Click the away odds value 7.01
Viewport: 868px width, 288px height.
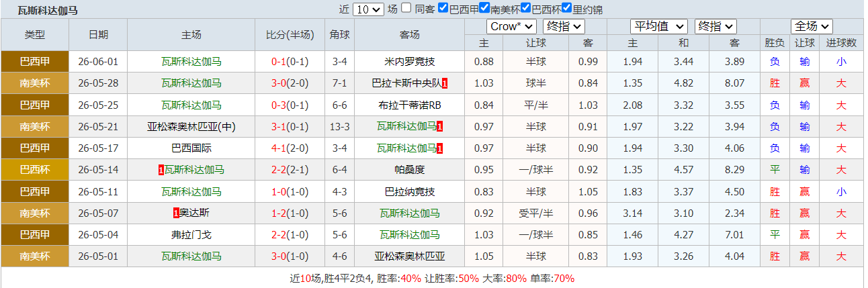click(735, 234)
